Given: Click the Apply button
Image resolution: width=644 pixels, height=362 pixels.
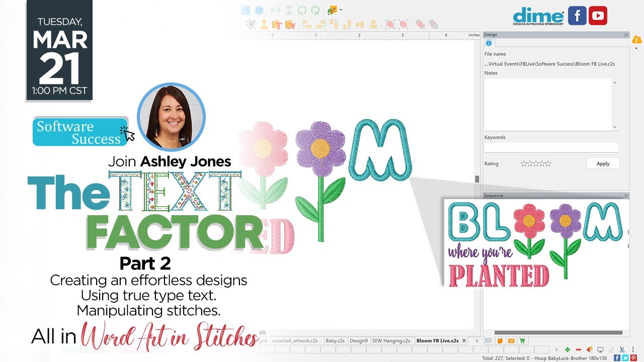Looking at the screenshot, I should click(603, 163).
